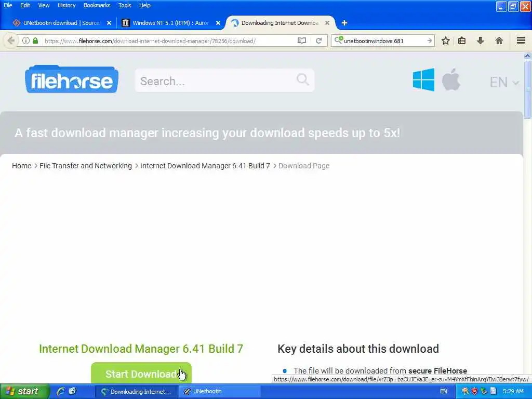Image resolution: width=532 pixels, height=399 pixels.
Task: Click the Windows start button
Action: click(24, 391)
